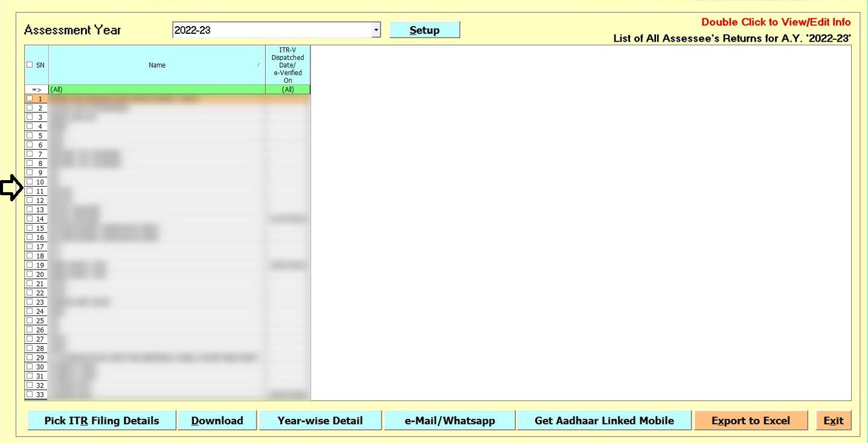Open the Name column (All) filter
The height and width of the screenshot is (443, 868).
tap(156, 89)
